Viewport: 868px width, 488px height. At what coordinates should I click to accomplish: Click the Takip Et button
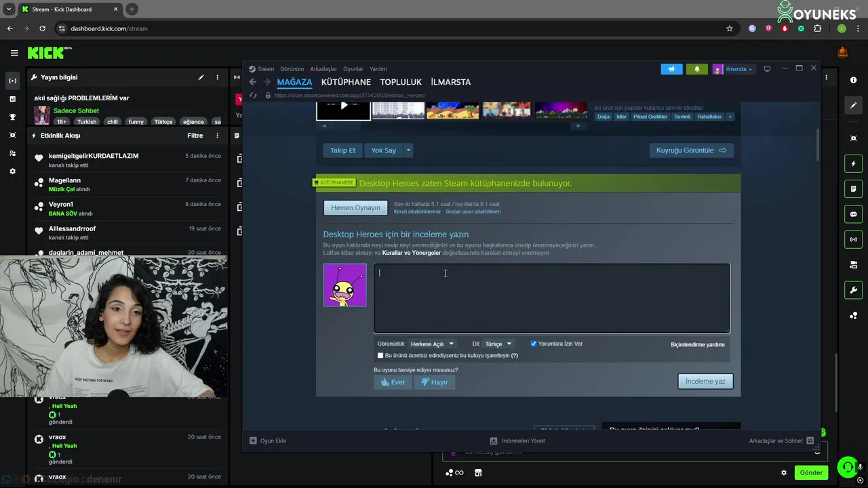coord(342,150)
